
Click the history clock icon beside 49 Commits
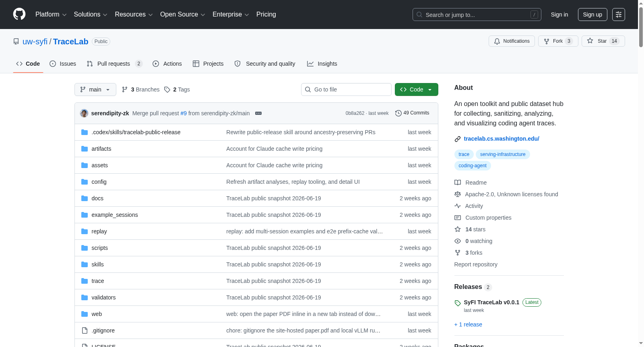click(398, 113)
